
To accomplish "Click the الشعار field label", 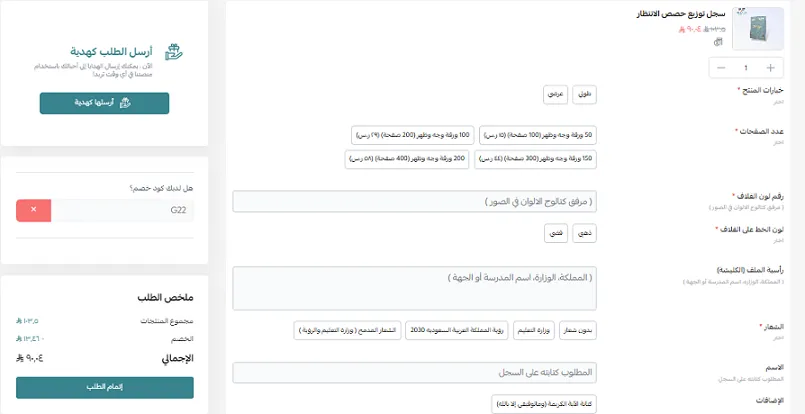I will coord(772,327).
